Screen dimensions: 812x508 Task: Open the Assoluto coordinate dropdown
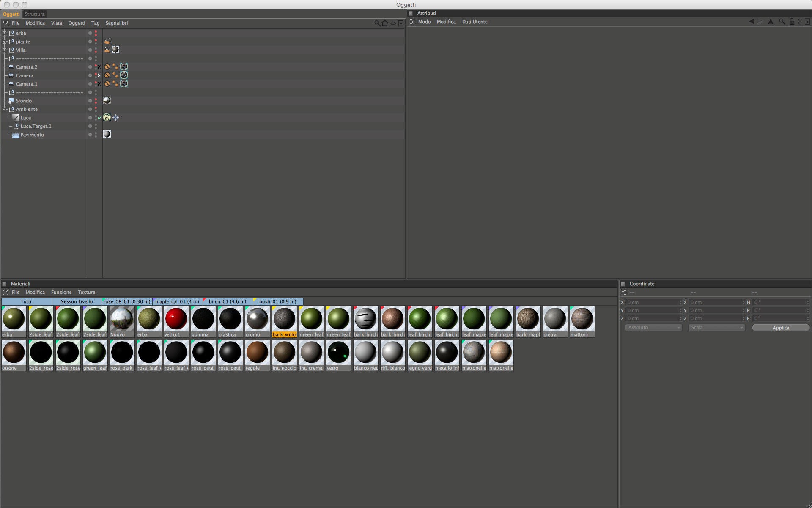click(x=653, y=328)
